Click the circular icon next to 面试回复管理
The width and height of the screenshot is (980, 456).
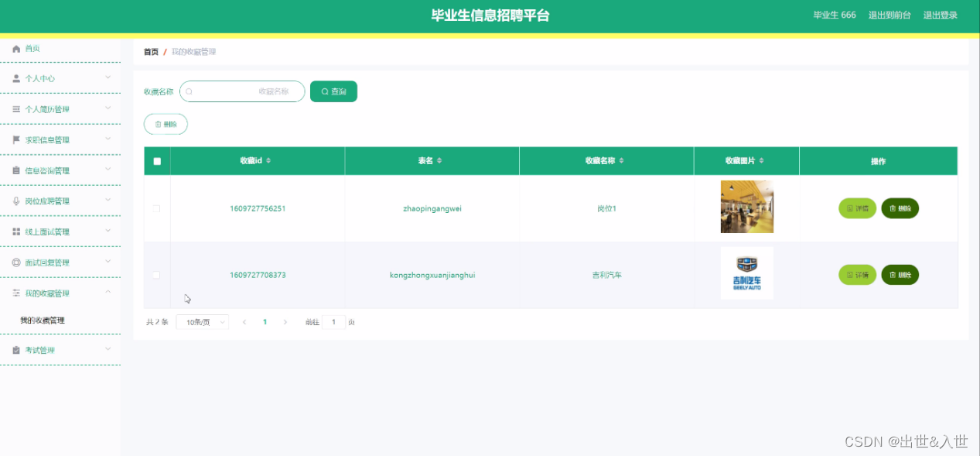coord(16,262)
